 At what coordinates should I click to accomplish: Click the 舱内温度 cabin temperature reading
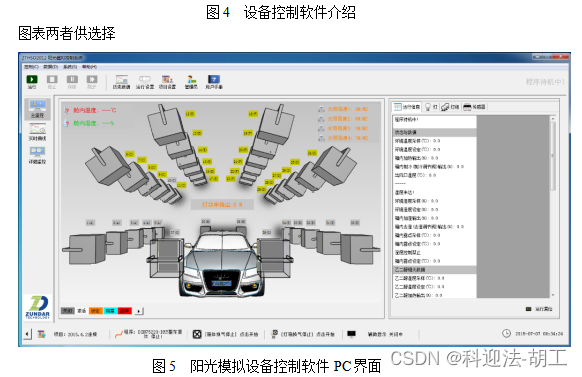[x=95, y=110]
